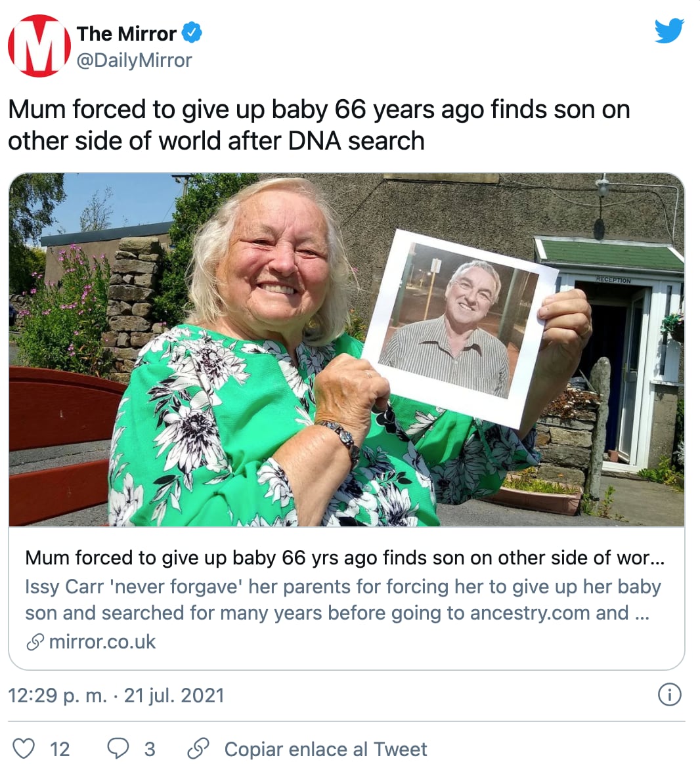This screenshot has height=764, width=700.
Task: Open the Twitter bird logo
Action: [668, 31]
